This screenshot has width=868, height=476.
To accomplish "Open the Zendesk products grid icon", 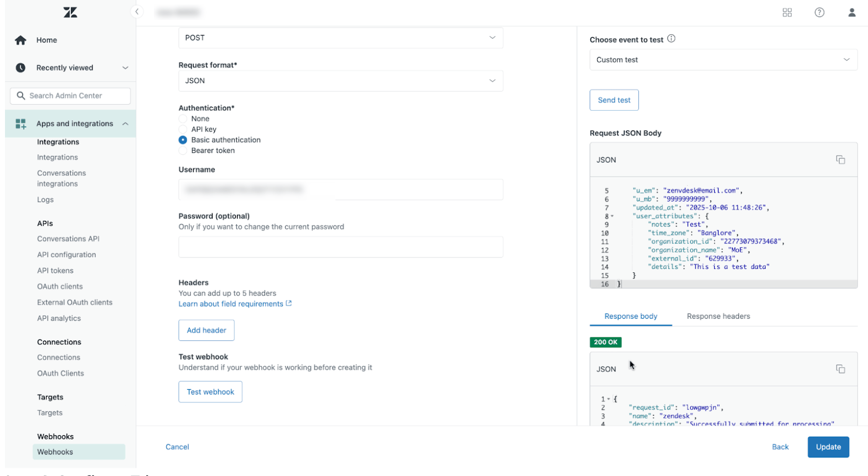I will (x=787, y=12).
